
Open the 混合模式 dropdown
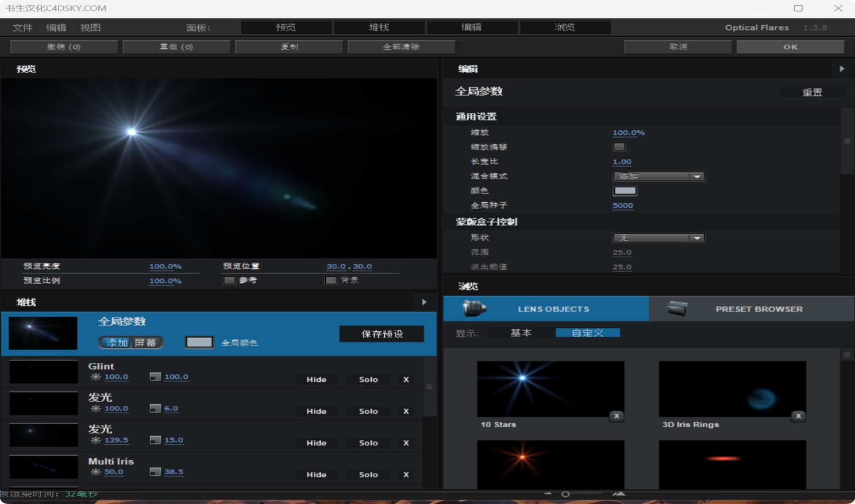[x=658, y=177]
